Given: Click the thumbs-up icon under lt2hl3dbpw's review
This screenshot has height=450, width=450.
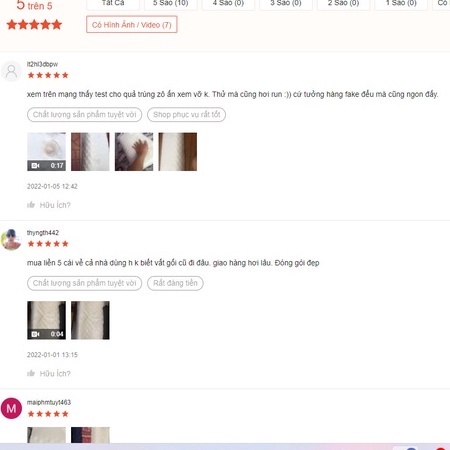Looking at the screenshot, I should click(x=31, y=205).
